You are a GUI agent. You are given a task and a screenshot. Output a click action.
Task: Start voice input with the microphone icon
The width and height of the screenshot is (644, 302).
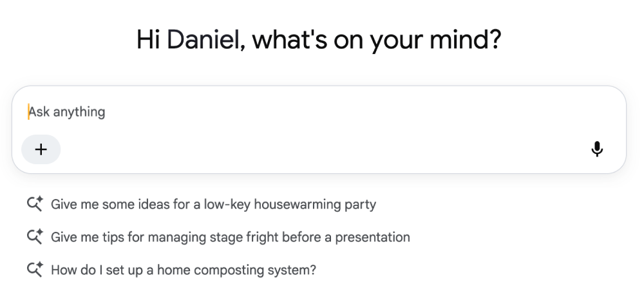tap(597, 149)
